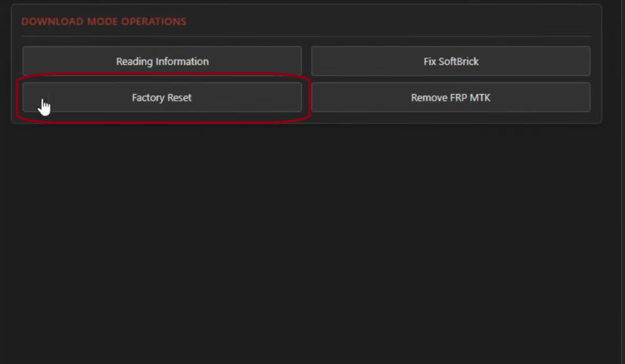
Task: Select the Fix SoftBrick button
Action: pos(450,61)
